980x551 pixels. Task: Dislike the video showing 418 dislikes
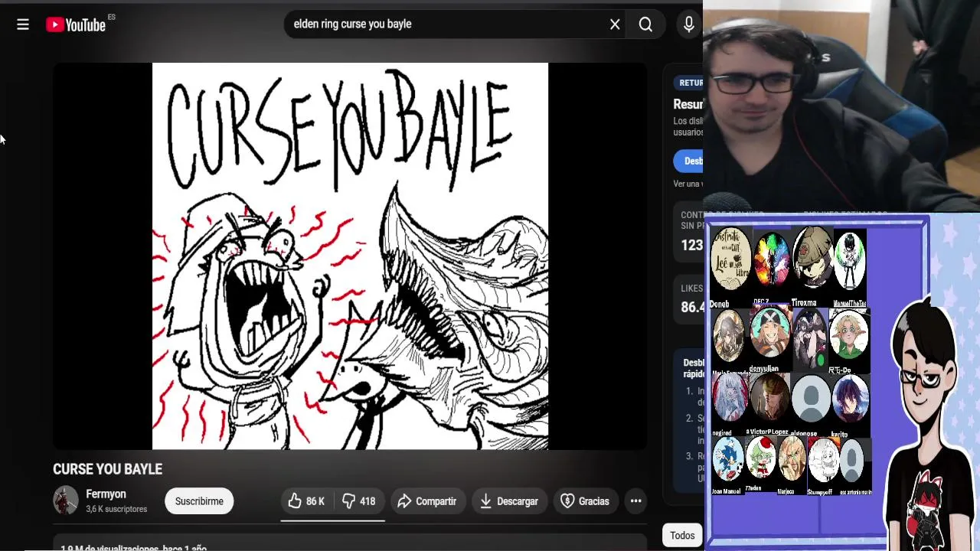(358, 501)
